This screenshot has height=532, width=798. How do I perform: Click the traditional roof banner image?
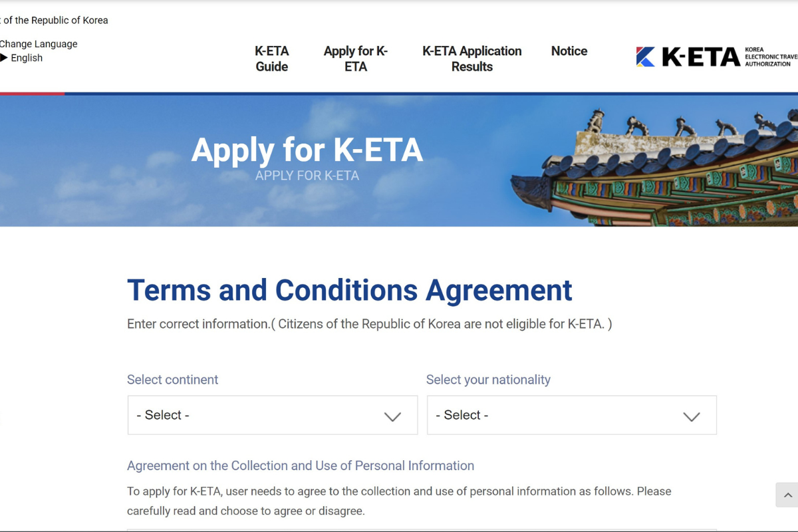click(x=665, y=166)
